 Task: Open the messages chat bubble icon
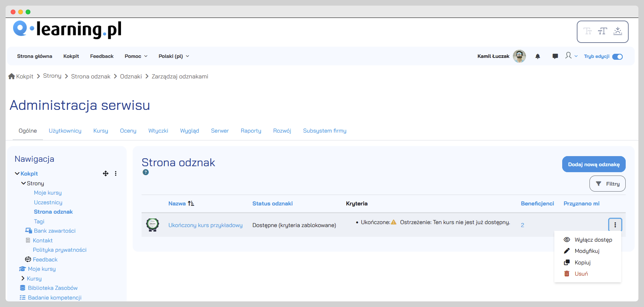click(x=555, y=56)
